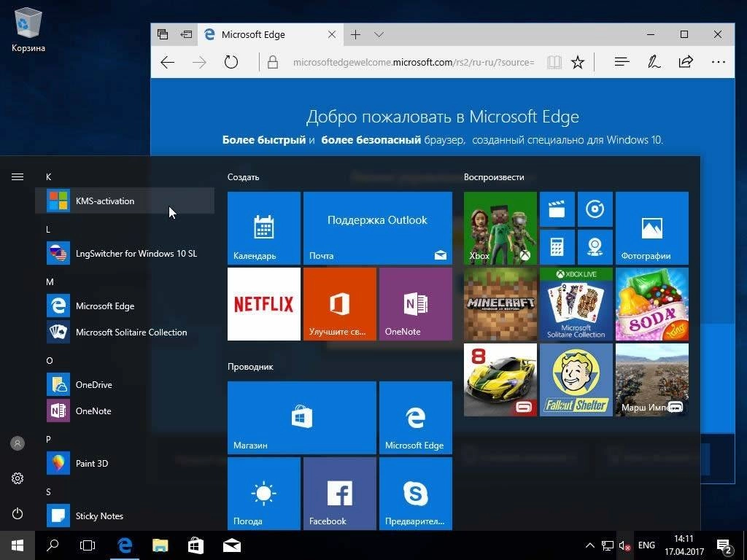Open the Movies & TV small tile
Screen dimensions: 747x560
tap(557, 209)
